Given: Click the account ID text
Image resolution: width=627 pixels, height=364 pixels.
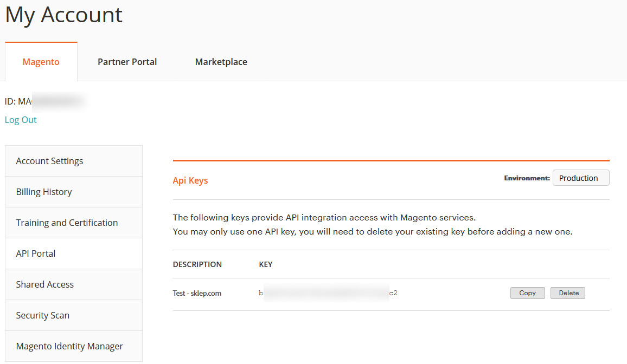Looking at the screenshot, I should click(45, 101).
